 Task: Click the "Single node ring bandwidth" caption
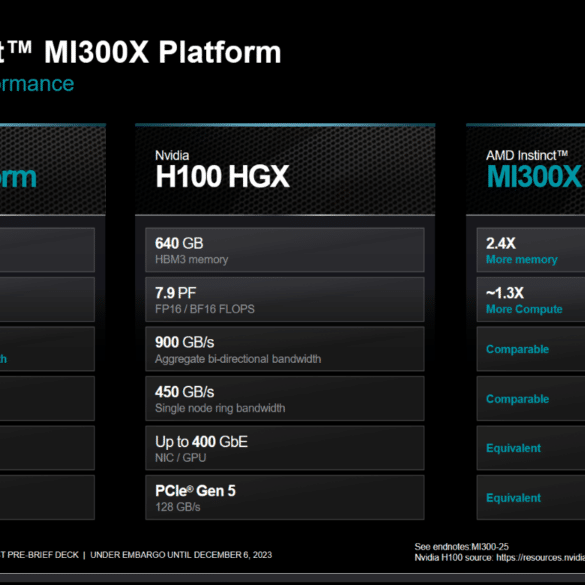220,408
